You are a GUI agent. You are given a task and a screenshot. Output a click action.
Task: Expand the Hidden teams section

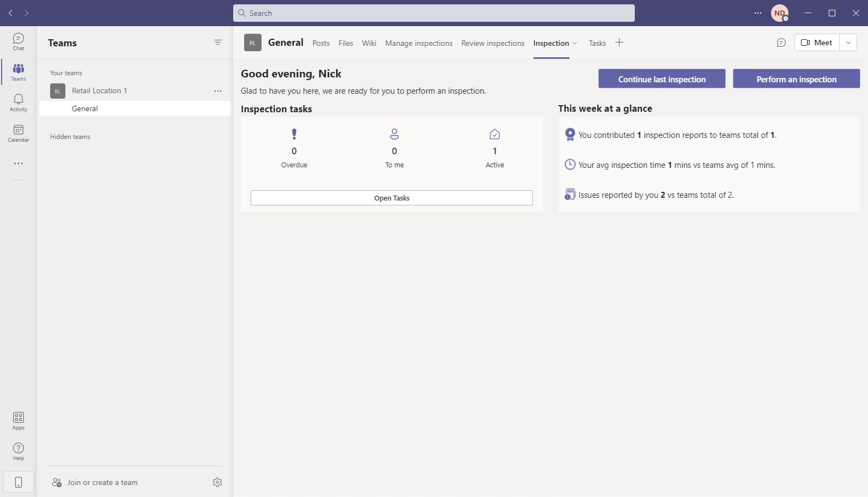[x=70, y=137]
